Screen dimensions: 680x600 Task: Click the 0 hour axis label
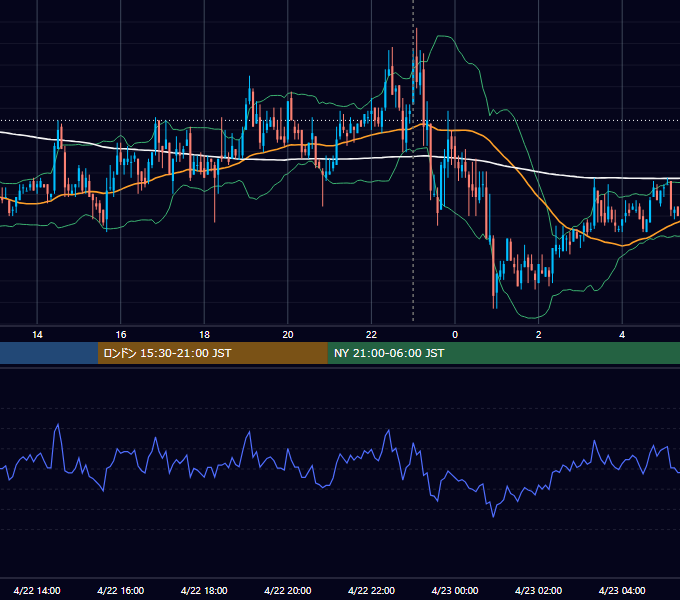[x=455, y=335]
